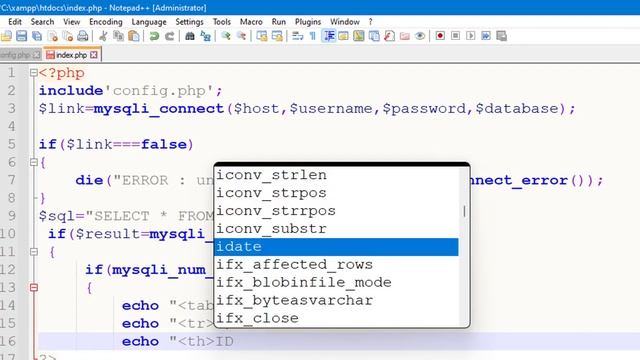Select iconv_substr in the autocomplete list
The width and height of the screenshot is (640, 360).
click(336, 229)
